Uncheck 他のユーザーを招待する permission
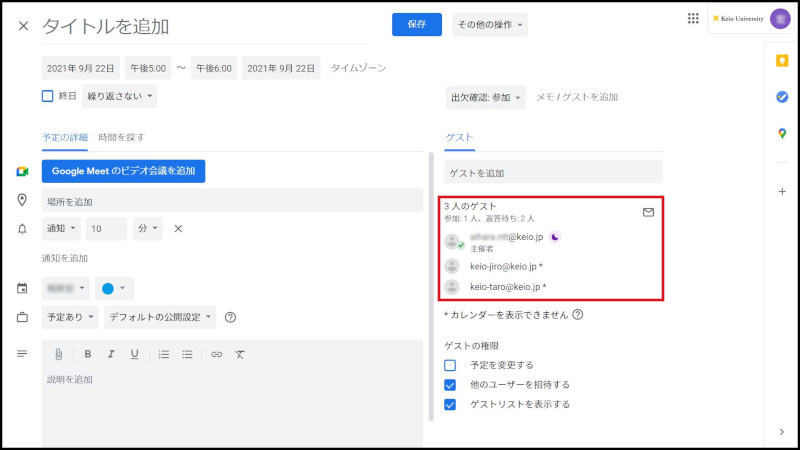The height and width of the screenshot is (450, 800). coord(450,385)
